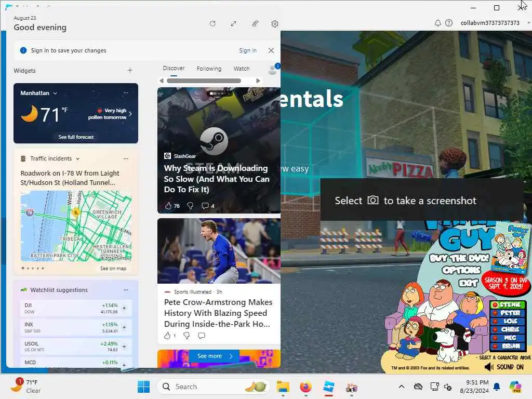This screenshot has height=399, width=532.
Task: Dismiss the sign-in banner
Action: click(271, 50)
